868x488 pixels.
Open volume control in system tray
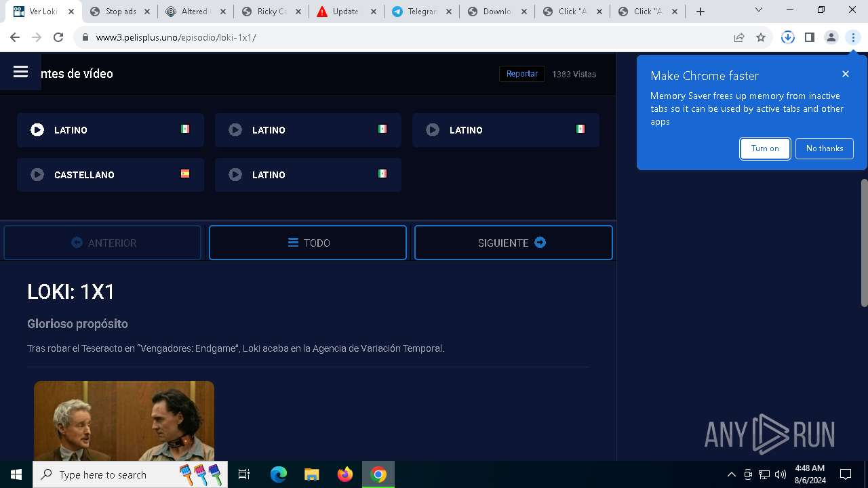coord(781,474)
